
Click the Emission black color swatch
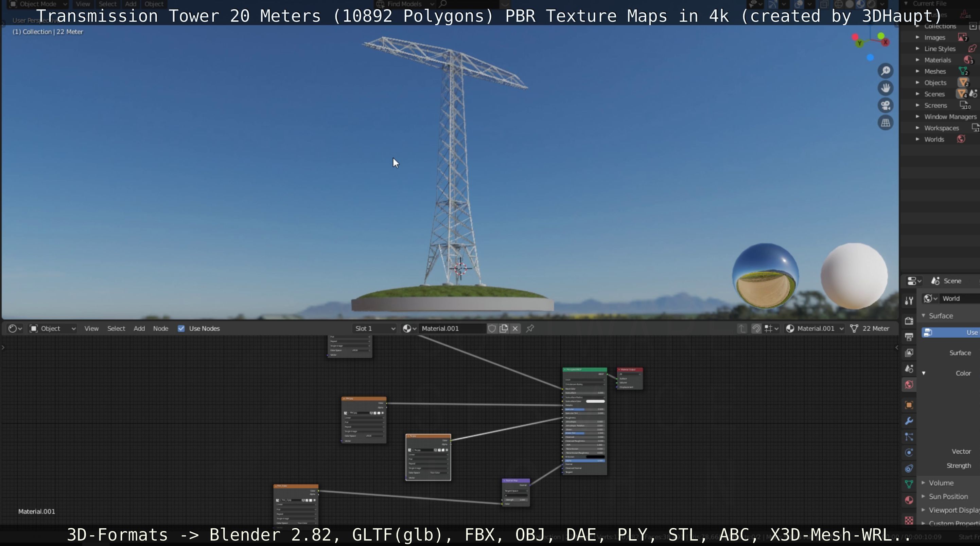[x=595, y=457]
